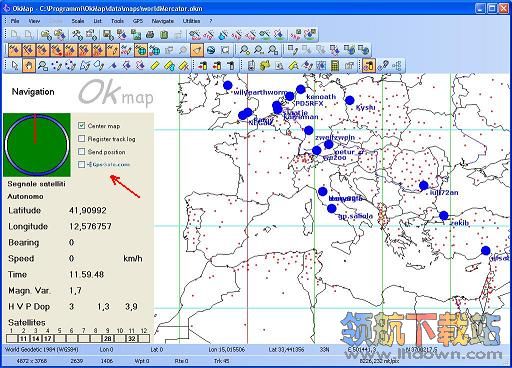Open the calculator icon in the toolbar
The image size is (512, 368).
pyautogui.click(x=335, y=66)
